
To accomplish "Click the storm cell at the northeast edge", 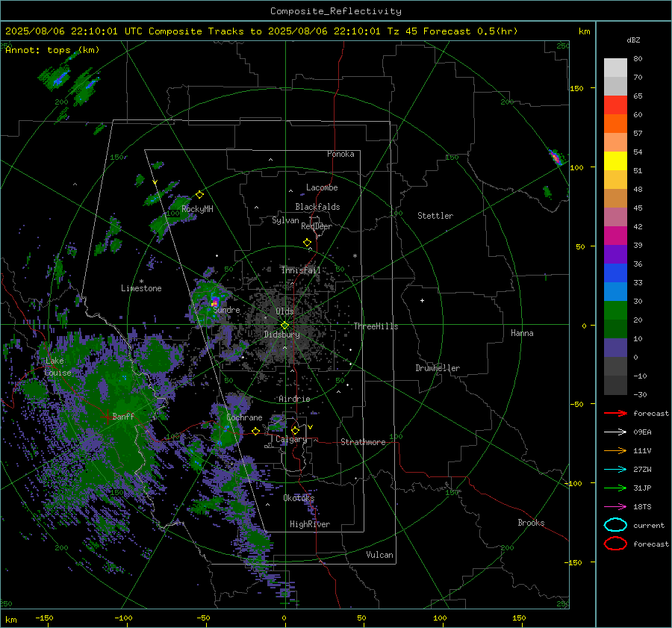I will pos(556,158).
